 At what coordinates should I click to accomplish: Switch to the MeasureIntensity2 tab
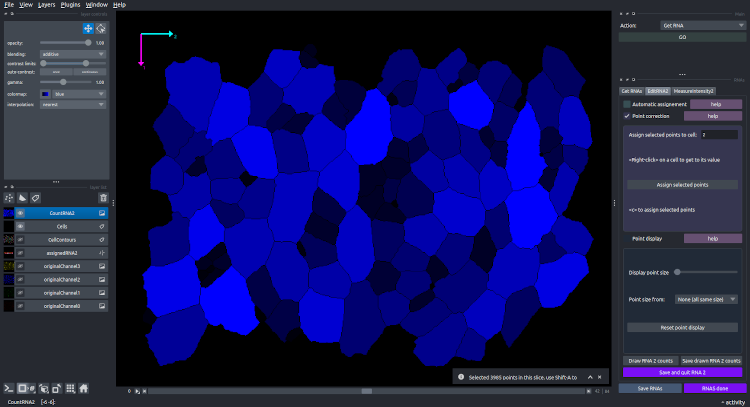(x=693, y=91)
